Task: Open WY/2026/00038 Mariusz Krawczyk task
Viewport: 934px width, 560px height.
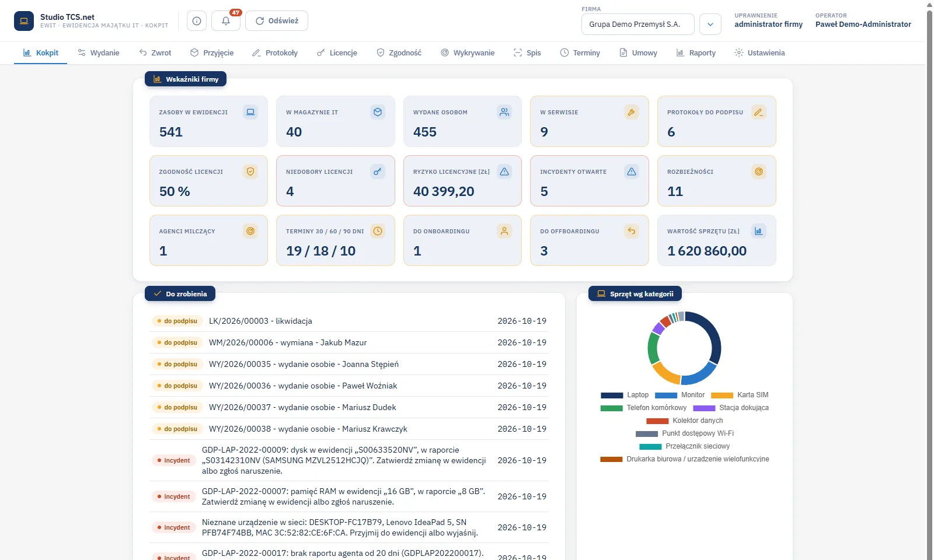Action: (349, 429)
